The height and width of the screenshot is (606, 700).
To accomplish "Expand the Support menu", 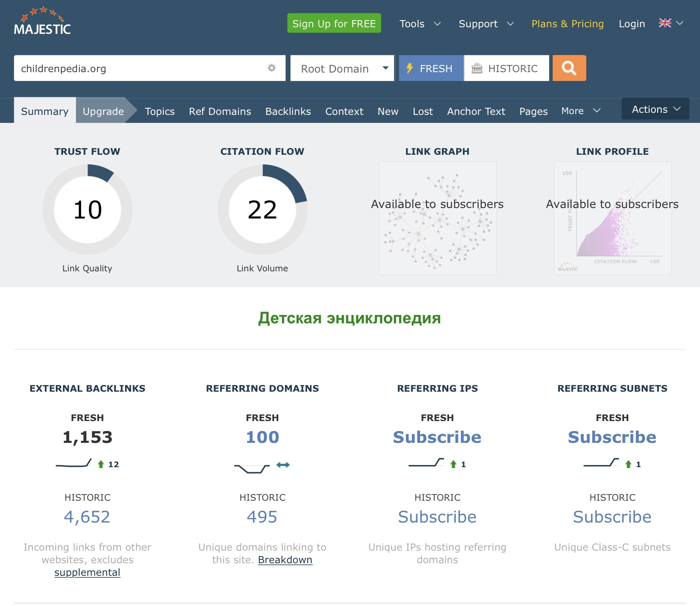I will [486, 24].
